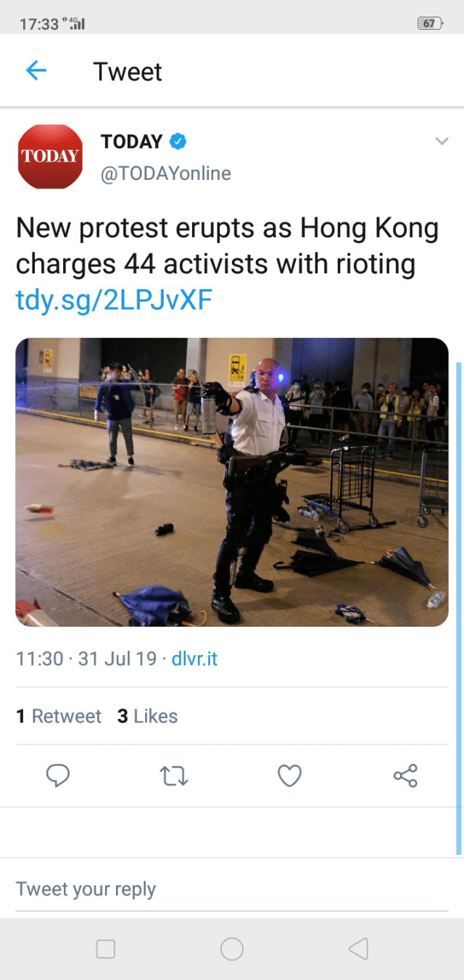The image size is (464, 980).
Task: View the 3 Likes list
Action: [x=147, y=717]
